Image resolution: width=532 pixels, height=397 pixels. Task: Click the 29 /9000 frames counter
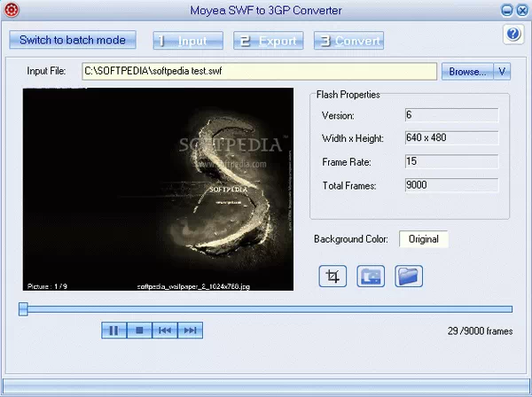[x=480, y=331]
